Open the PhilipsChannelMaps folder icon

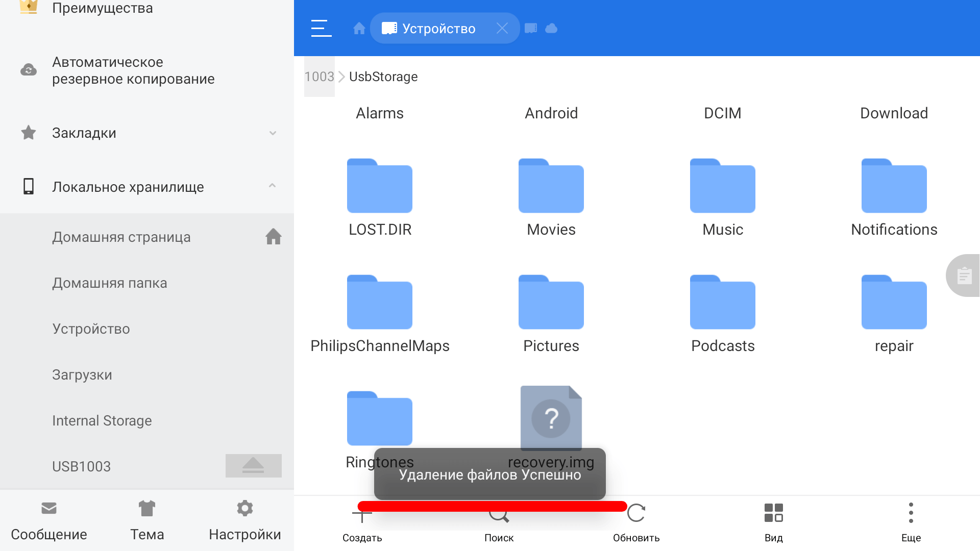point(380,302)
